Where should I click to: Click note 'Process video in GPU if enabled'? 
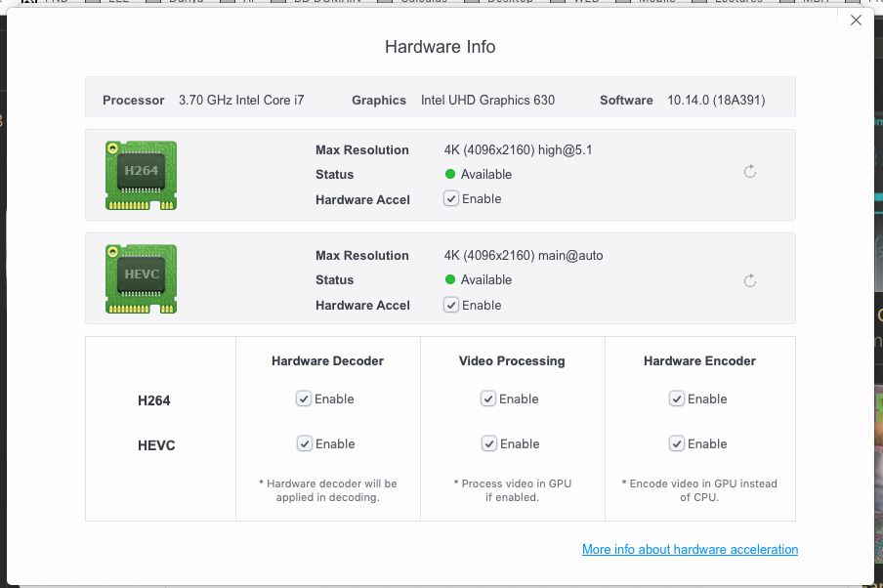[513, 490]
